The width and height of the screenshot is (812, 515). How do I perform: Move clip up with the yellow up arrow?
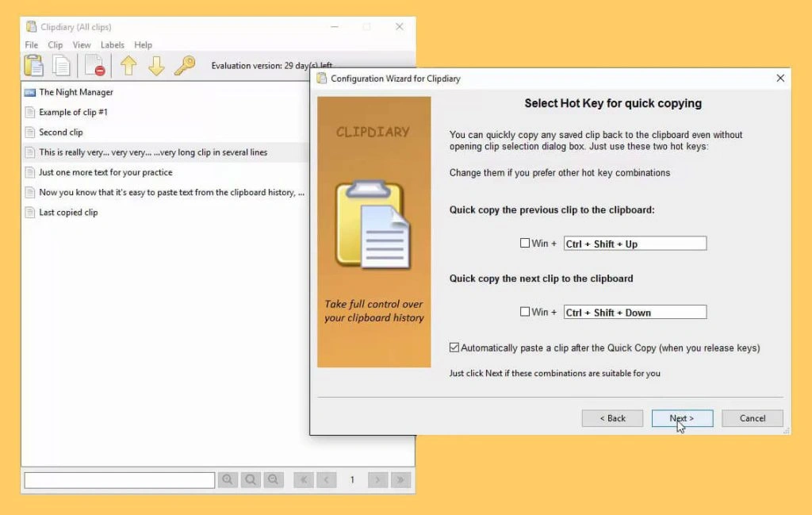(x=129, y=66)
